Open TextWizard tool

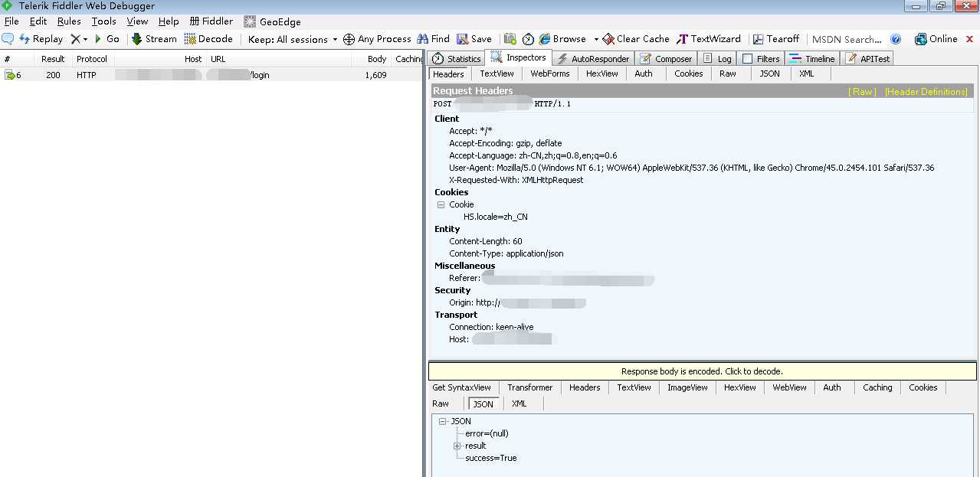(709, 39)
